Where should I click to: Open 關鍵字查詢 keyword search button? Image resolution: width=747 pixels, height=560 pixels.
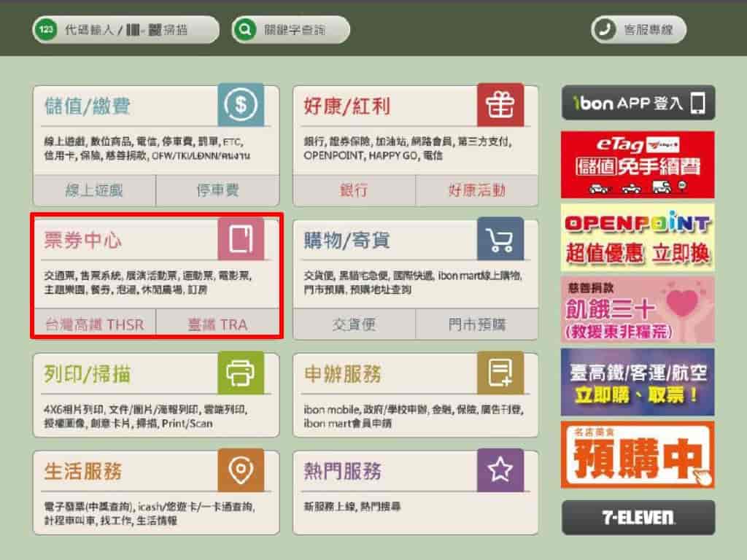point(290,29)
